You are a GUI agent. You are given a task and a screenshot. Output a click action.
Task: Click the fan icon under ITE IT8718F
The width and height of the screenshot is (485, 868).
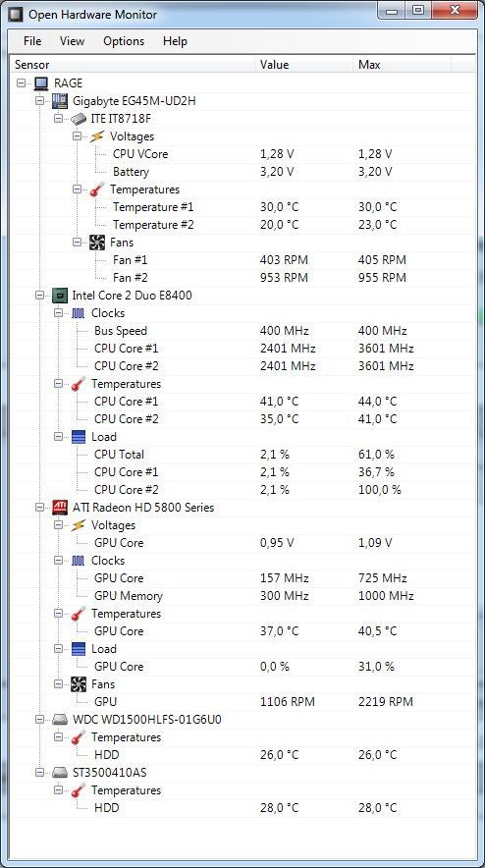pos(97,243)
